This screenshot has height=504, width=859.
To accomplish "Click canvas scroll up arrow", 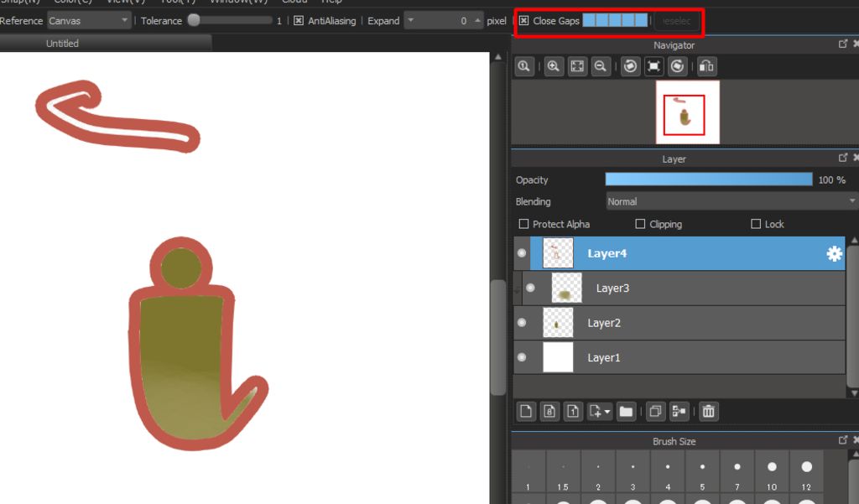I will click(497, 57).
